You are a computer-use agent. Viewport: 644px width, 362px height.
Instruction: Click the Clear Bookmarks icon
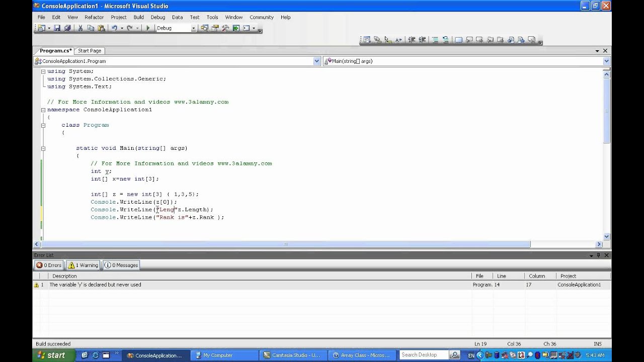pyautogui.click(x=531, y=40)
